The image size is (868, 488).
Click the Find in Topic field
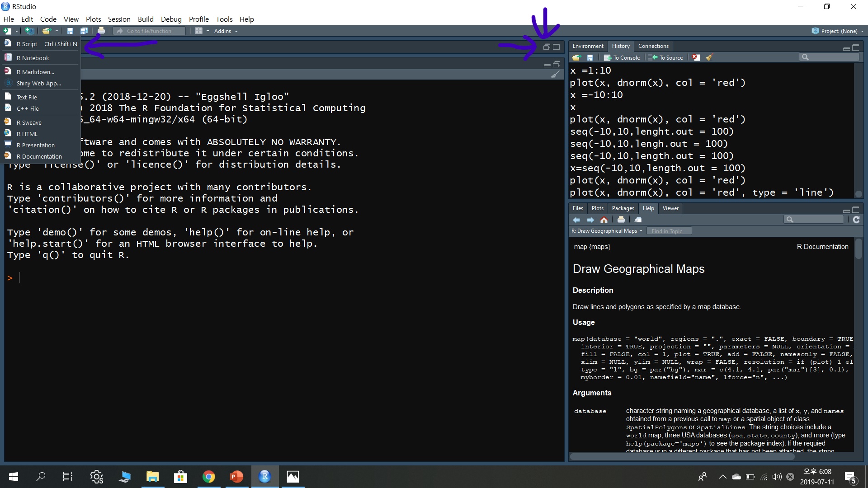669,231
